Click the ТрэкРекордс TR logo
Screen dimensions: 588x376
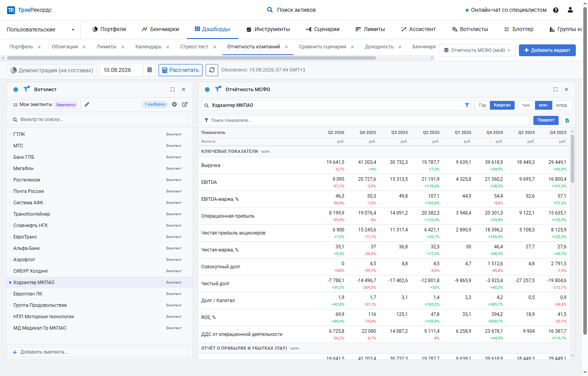click(11, 10)
